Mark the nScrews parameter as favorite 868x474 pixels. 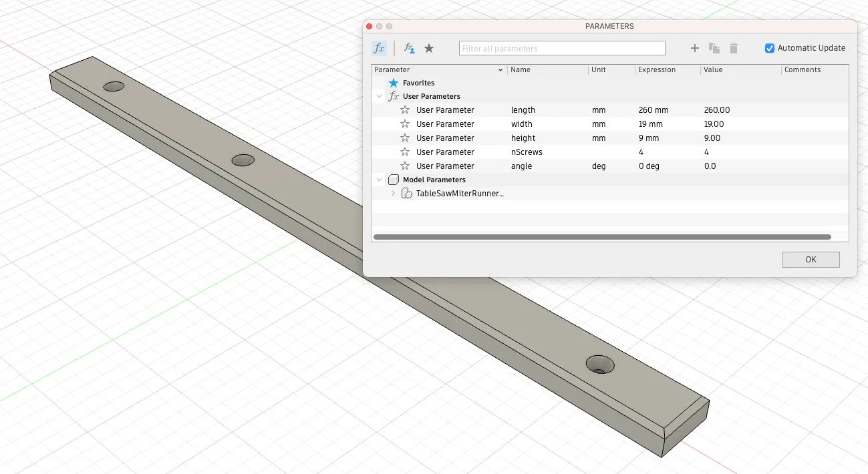405,152
